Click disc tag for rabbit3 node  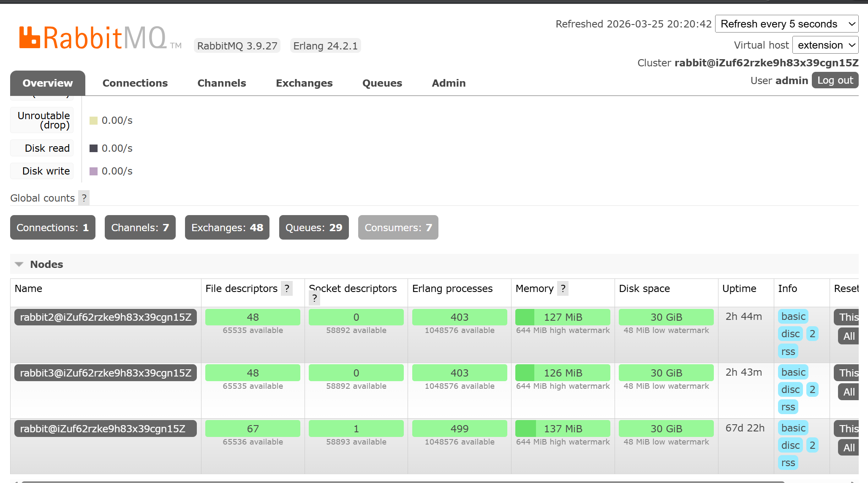[790, 390]
